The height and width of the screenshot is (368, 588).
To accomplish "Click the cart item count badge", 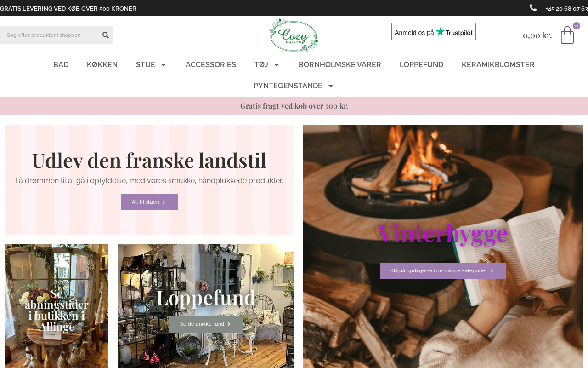I will pyautogui.click(x=577, y=26).
